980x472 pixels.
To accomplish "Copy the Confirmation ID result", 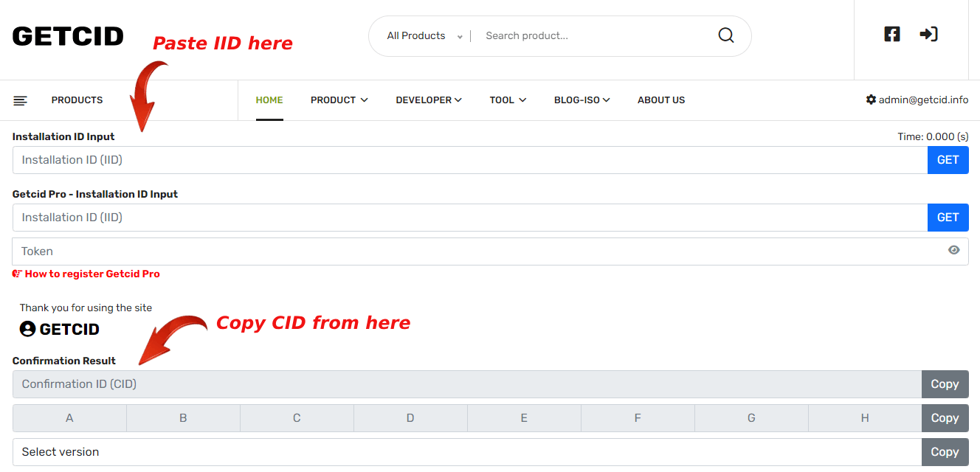I will coord(945,383).
